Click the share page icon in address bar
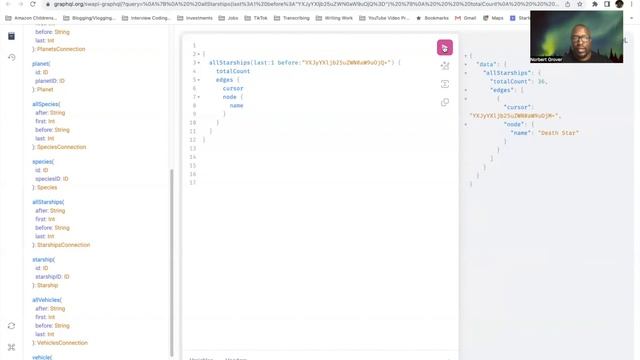This screenshot has height=360, width=640. (567, 4)
